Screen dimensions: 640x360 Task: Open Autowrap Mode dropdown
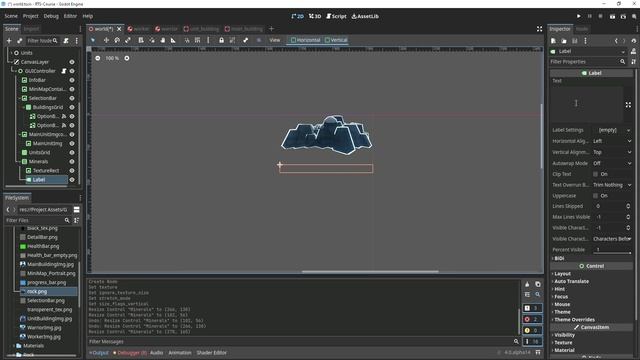pos(612,163)
